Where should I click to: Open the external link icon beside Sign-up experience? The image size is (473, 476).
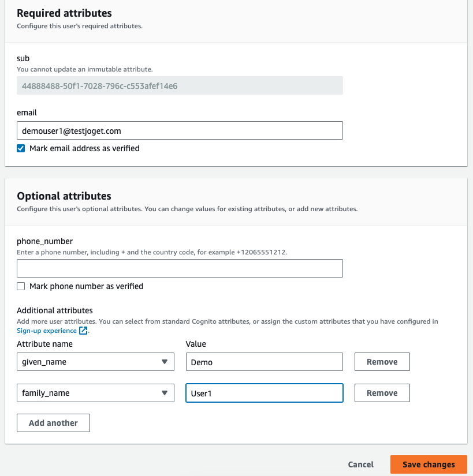pos(84,331)
